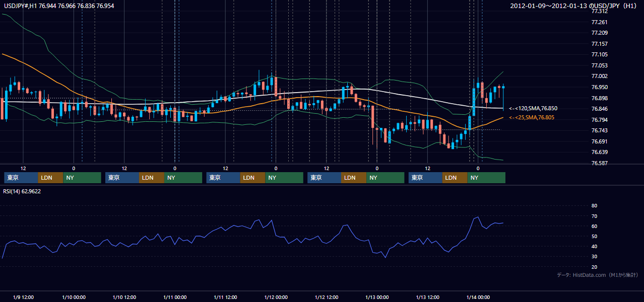The image size is (644, 302).
Task: Click the 1/10 00:00 date label
Action: (x=74, y=297)
